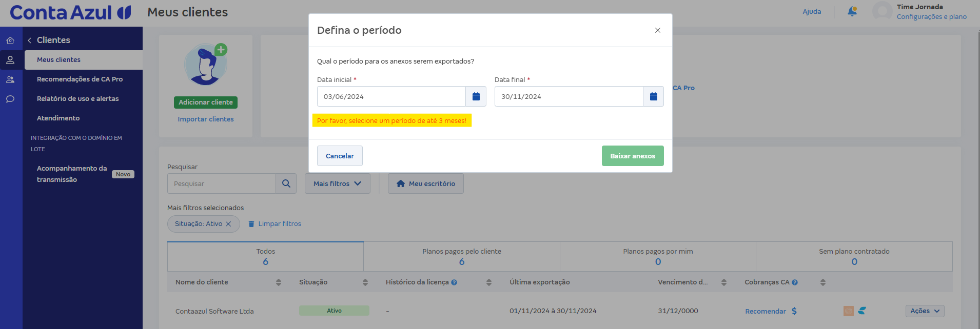Open the users group icon in sidebar
The image size is (980, 329).
[x=10, y=79]
